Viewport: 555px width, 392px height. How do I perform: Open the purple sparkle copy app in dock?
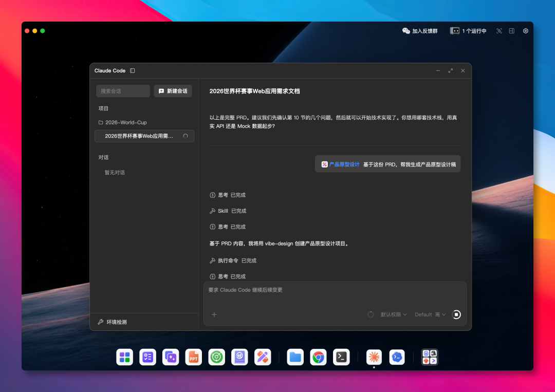(x=171, y=358)
